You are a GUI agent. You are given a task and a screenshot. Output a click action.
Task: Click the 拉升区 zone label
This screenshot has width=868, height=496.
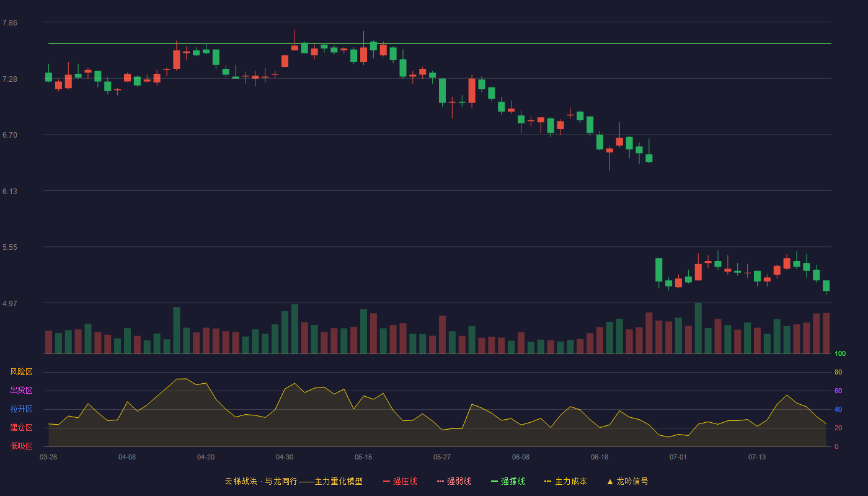tap(21, 409)
